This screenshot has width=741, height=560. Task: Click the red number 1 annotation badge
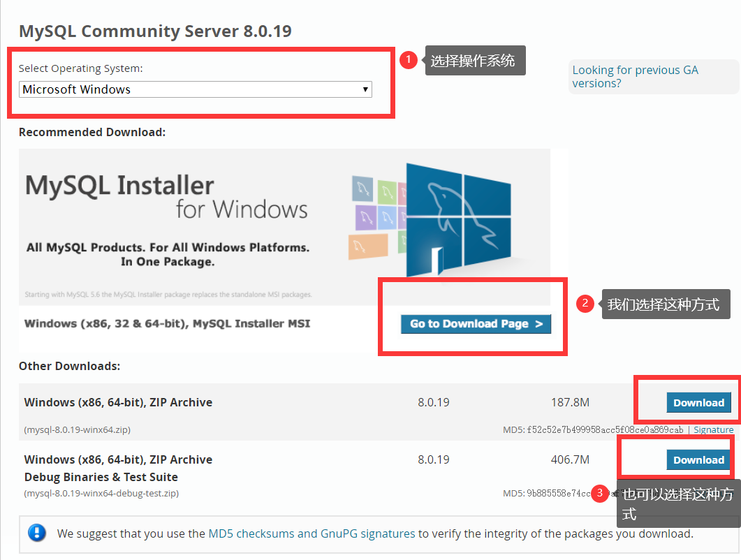[x=408, y=61]
